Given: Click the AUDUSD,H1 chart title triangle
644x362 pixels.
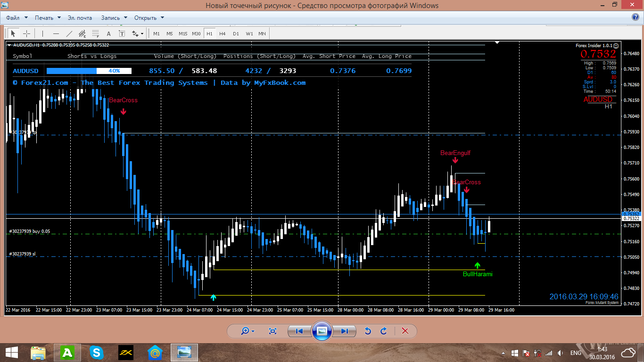Looking at the screenshot, I should pos(9,45).
